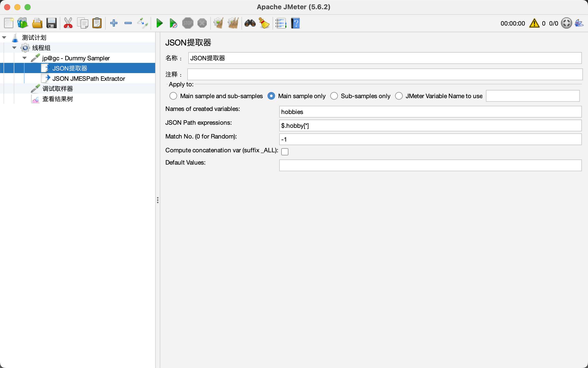This screenshot has width=588, height=368.
Task: Select 调试取样器 tree item
Action: (x=58, y=89)
